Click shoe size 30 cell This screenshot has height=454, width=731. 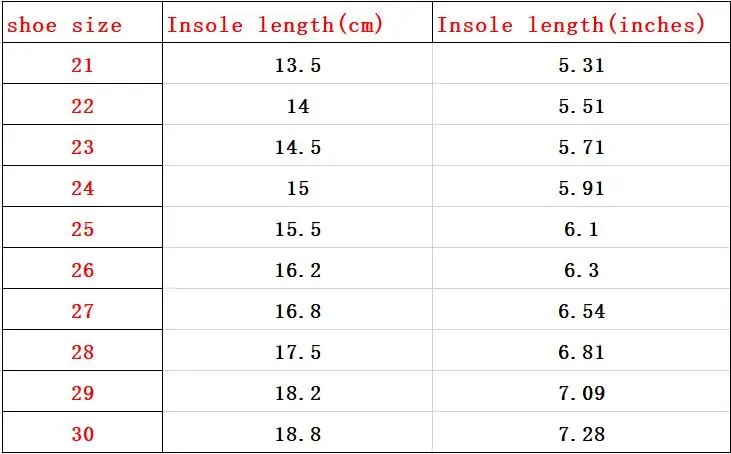(x=83, y=432)
